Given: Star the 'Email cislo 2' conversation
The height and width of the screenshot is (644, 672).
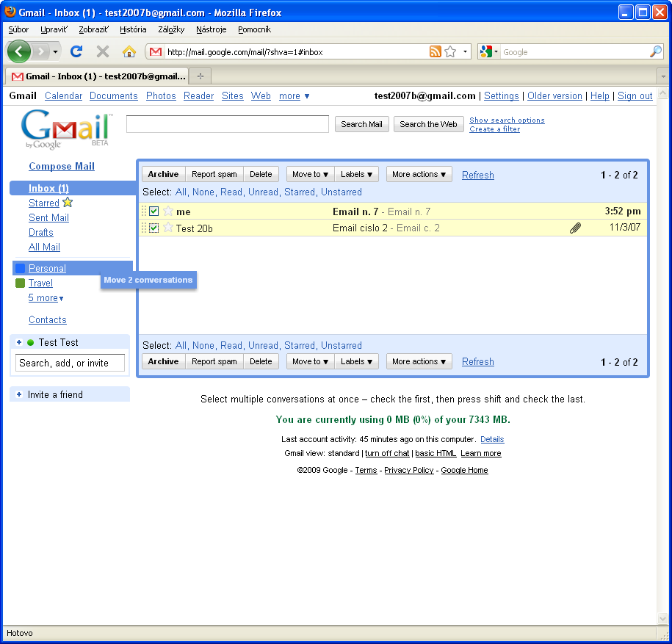Looking at the screenshot, I should [168, 228].
